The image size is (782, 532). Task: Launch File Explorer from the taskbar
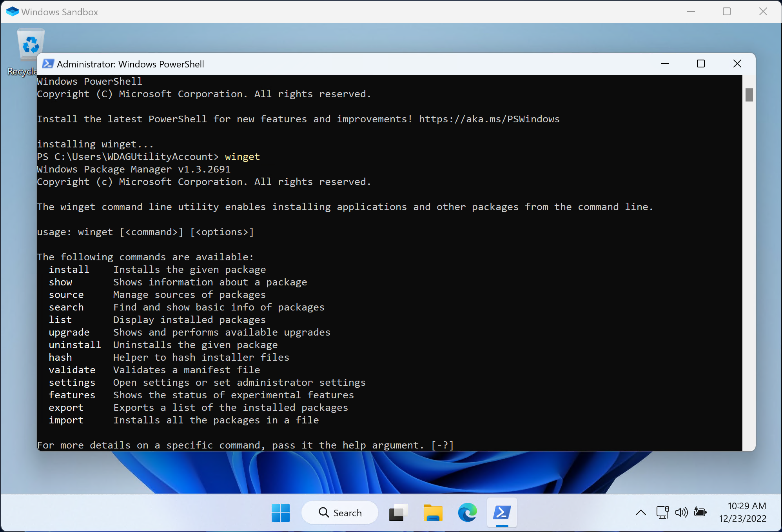pyautogui.click(x=433, y=513)
